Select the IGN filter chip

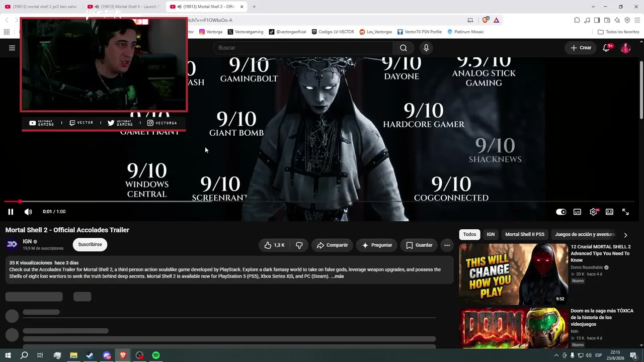(491, 234)
